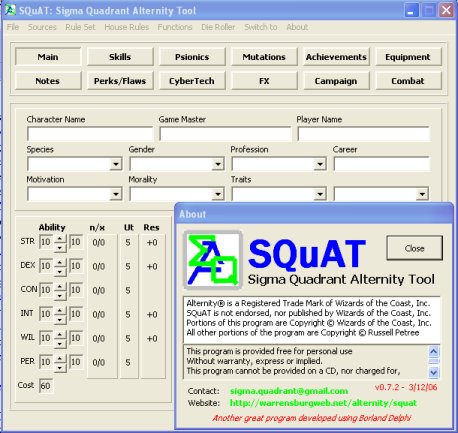Decrease the INT ability score

[x=60, y=319]
